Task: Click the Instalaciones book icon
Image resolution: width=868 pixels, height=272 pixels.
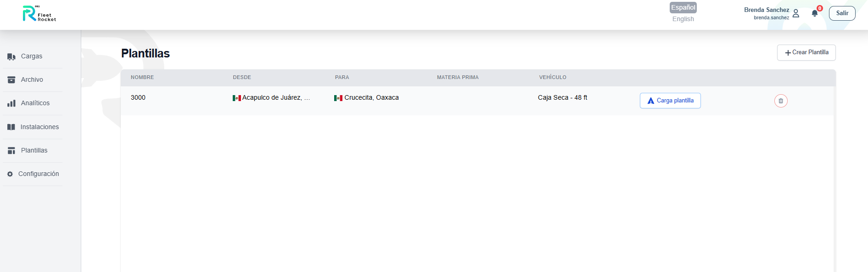Action: pyautogui.click(x=11, y=127)
